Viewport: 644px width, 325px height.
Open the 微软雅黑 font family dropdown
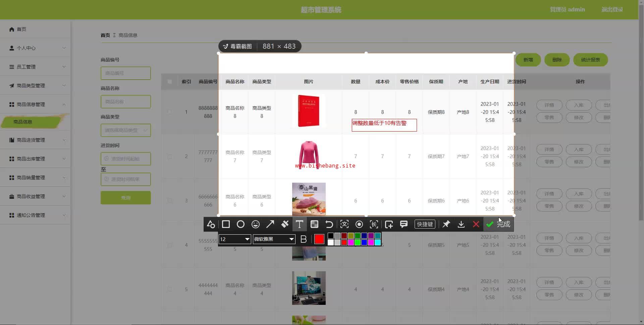(x=274, y=239)
